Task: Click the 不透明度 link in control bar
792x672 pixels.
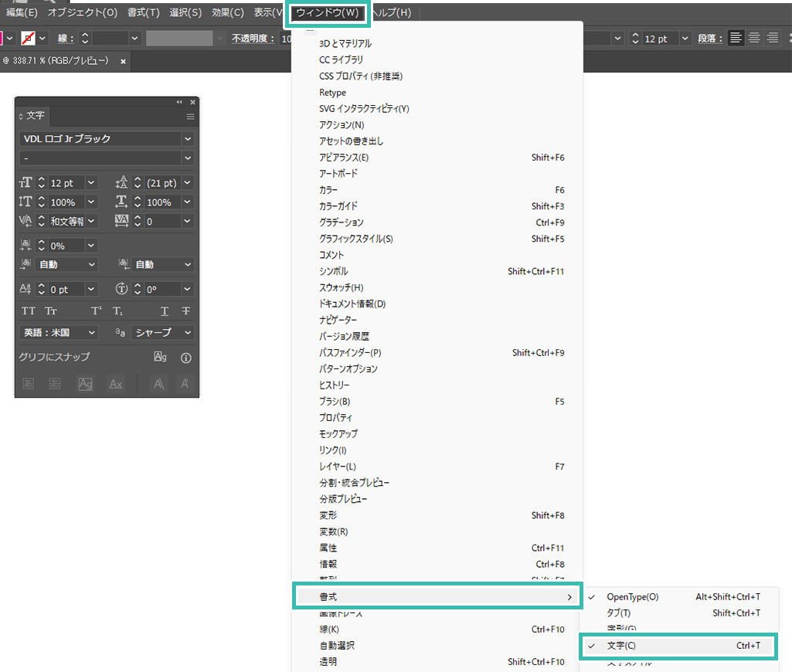Action: coord(253,39)
